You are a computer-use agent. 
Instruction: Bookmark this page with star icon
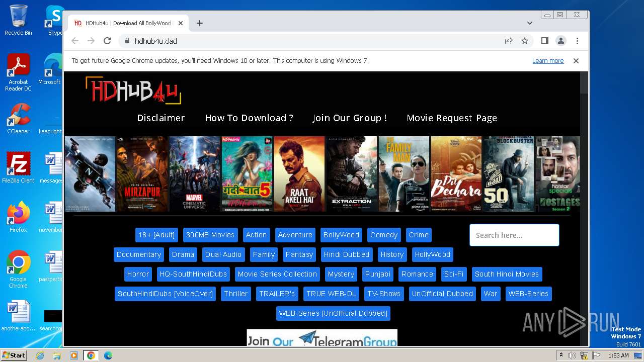tap(525, 41)
